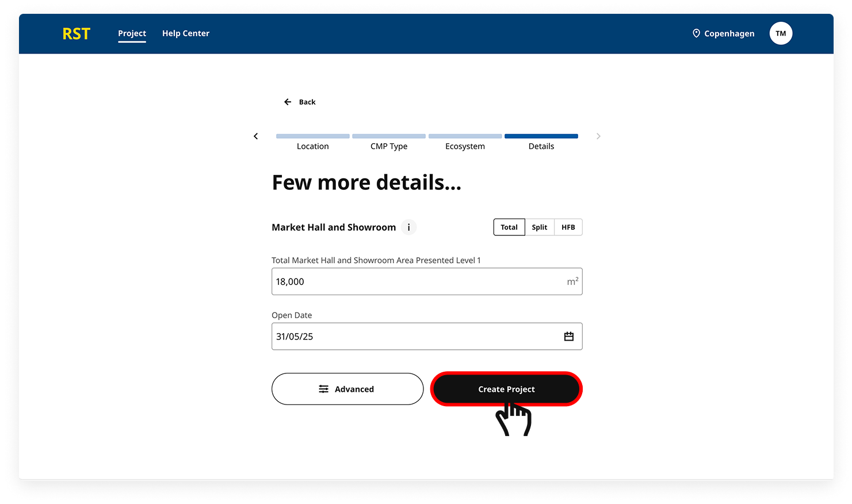Screen dimensions: 852x504
Task: Click the Copenhagen location pin icon
Action: (x=696, y=33)
